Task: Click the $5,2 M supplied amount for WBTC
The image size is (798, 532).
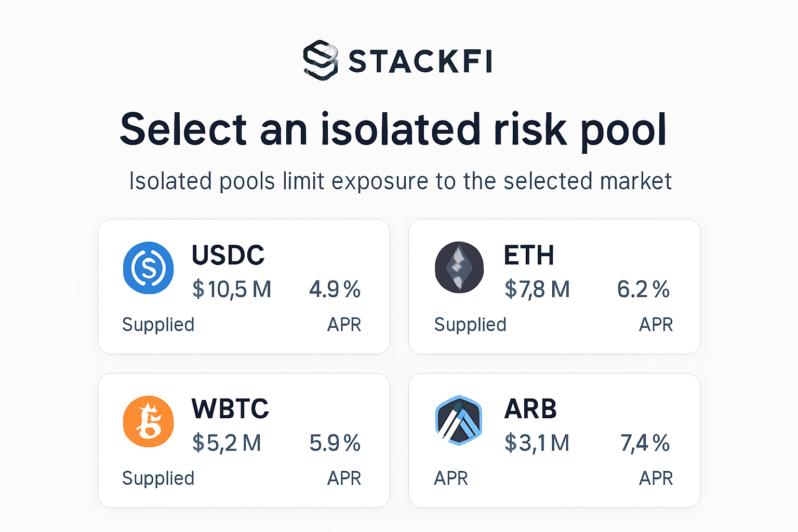Action: pos(228,443)
